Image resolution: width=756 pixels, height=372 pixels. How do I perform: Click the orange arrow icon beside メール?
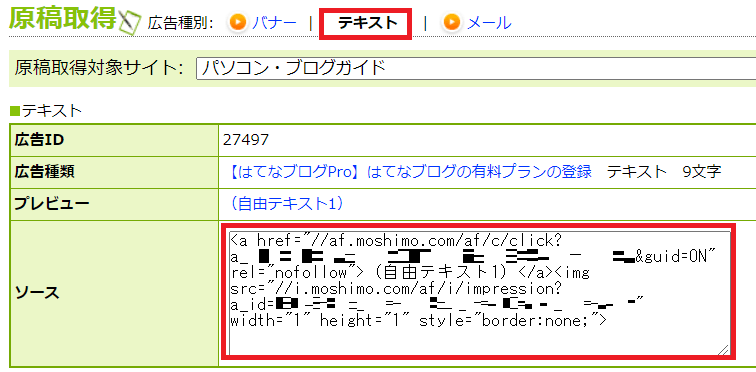click(x=452, y=22)
